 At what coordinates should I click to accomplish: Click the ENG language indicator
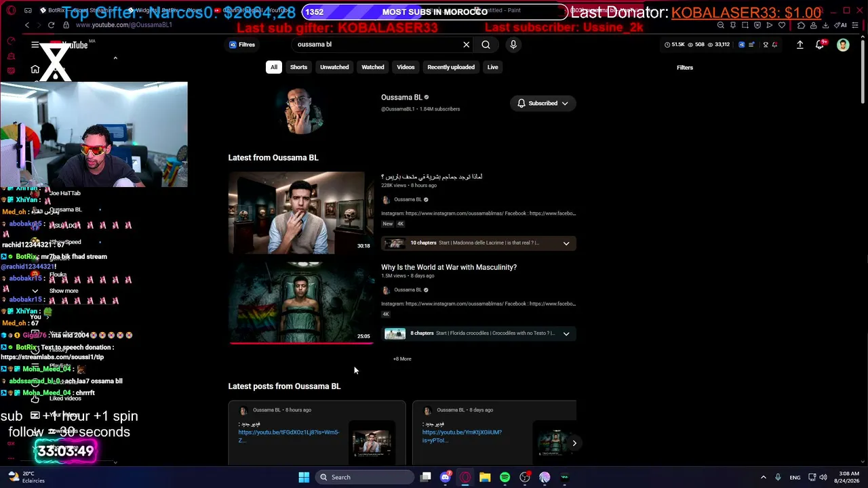click(795, 477)
